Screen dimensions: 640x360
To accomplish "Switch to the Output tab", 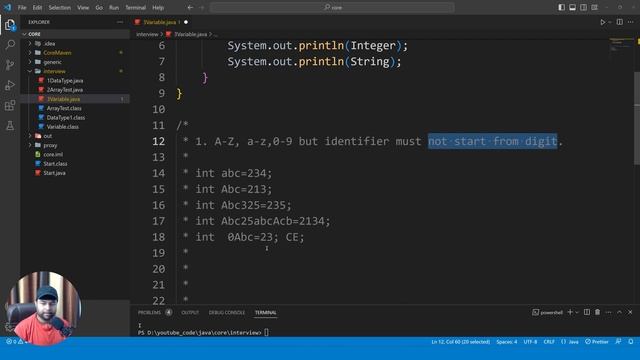I will pyautogui.click(x=190, y=312).
